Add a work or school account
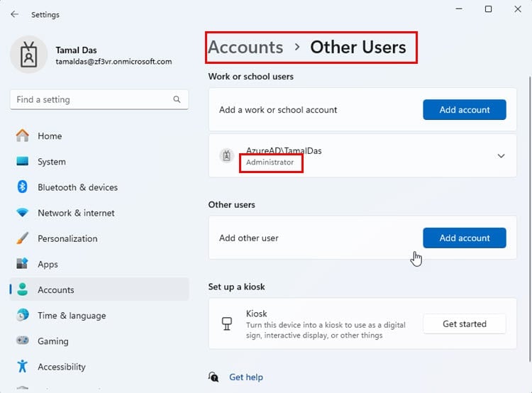Screen dimensions: 532x393 465,110
